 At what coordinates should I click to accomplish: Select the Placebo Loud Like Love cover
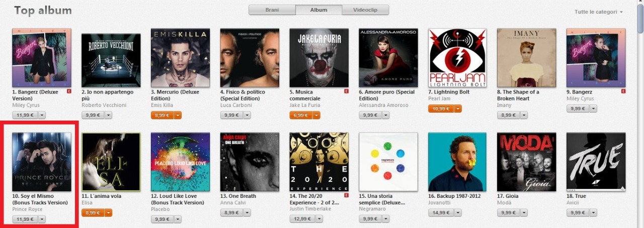tap(180, 162)
